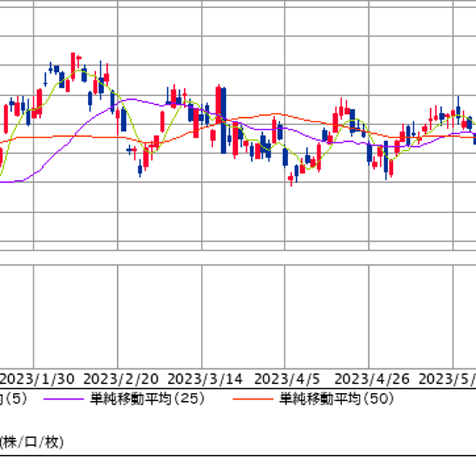476x476 pixels.
Task: Click the purple 25-day legend line sample
Action: tap(63, 399)
